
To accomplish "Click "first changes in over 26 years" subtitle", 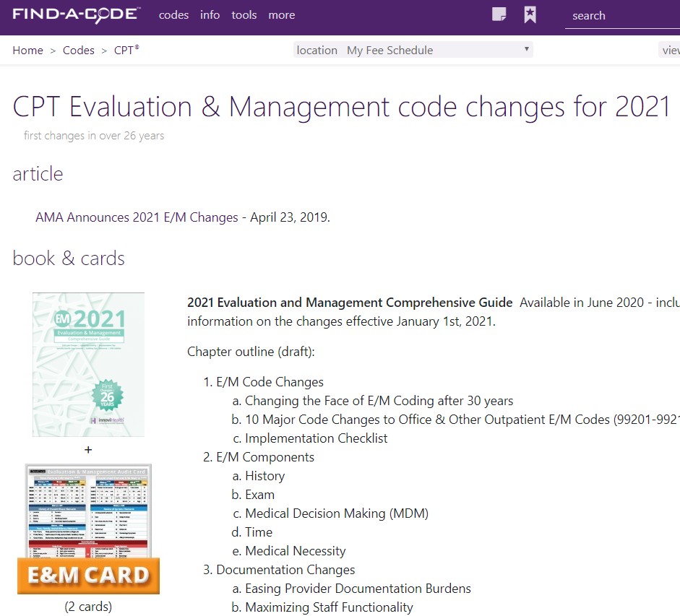I will click(94, 136).
